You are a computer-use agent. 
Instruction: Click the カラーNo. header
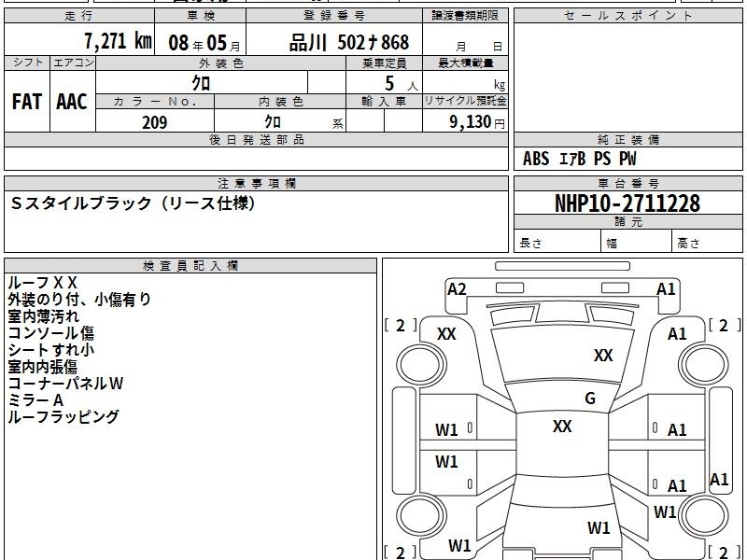(155, 102)
